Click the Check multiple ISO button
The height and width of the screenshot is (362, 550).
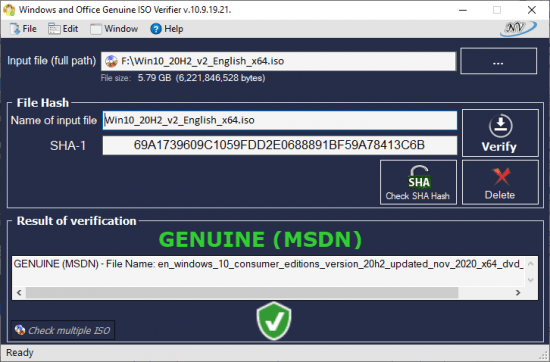tap(63, 330)
